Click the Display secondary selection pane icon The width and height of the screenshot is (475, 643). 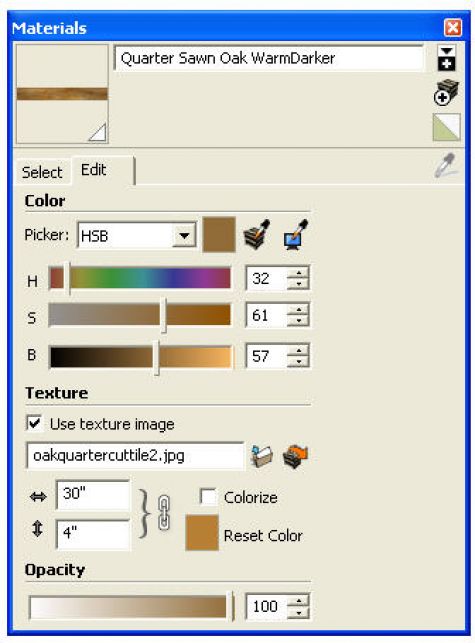point(446,58)
